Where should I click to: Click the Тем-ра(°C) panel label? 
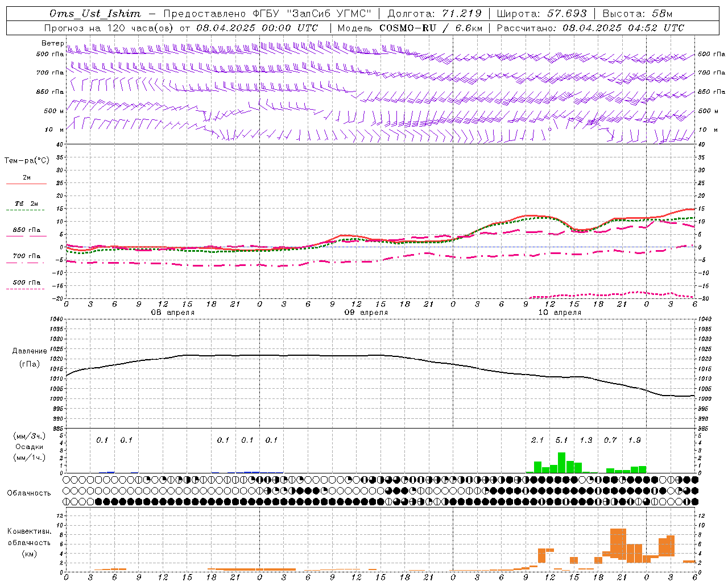tap(27, 161)
